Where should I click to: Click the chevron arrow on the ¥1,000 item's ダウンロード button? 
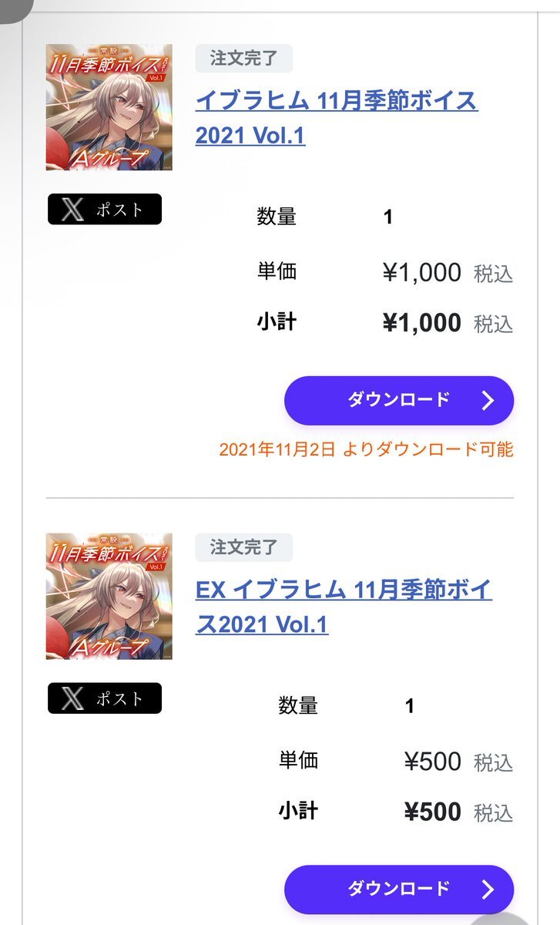488,400
